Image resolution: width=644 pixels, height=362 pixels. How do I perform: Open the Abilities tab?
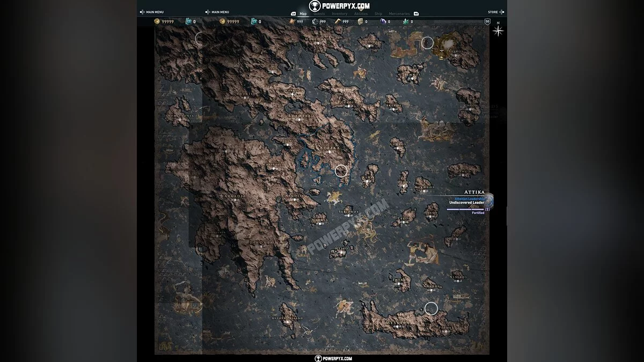[x=361, y=13]
